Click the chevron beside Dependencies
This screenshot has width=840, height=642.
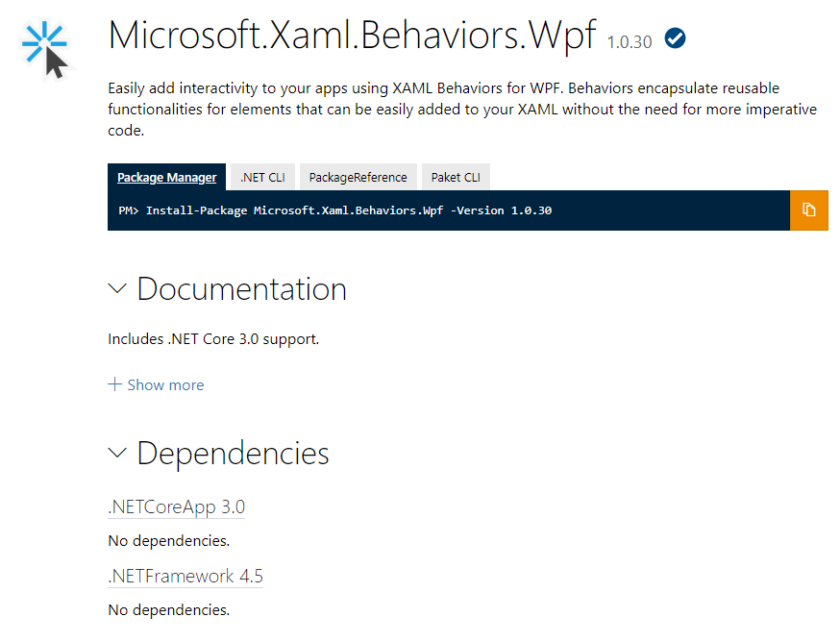tap(116, 453)
